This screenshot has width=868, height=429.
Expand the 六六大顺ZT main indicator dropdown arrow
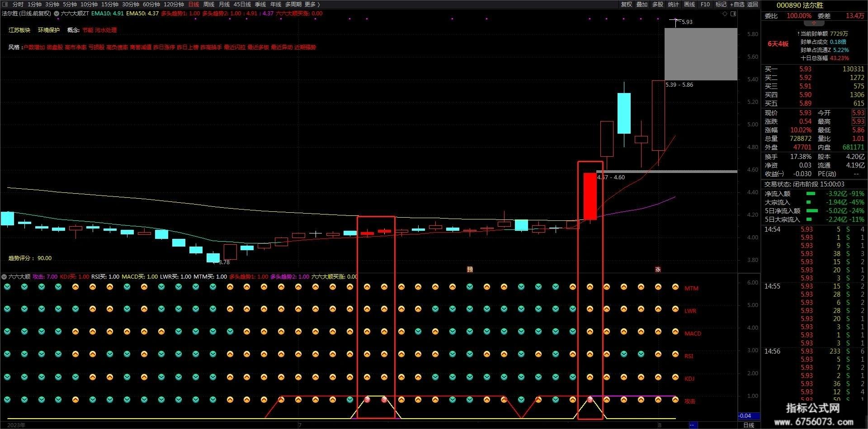[x=57, y=14]
